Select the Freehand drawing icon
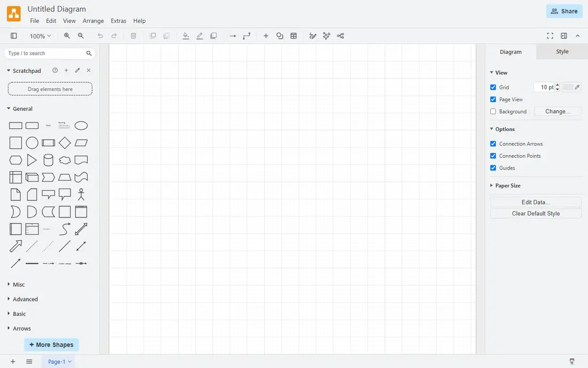Screen dimensions: 588x368 click(x=313, y=36)
